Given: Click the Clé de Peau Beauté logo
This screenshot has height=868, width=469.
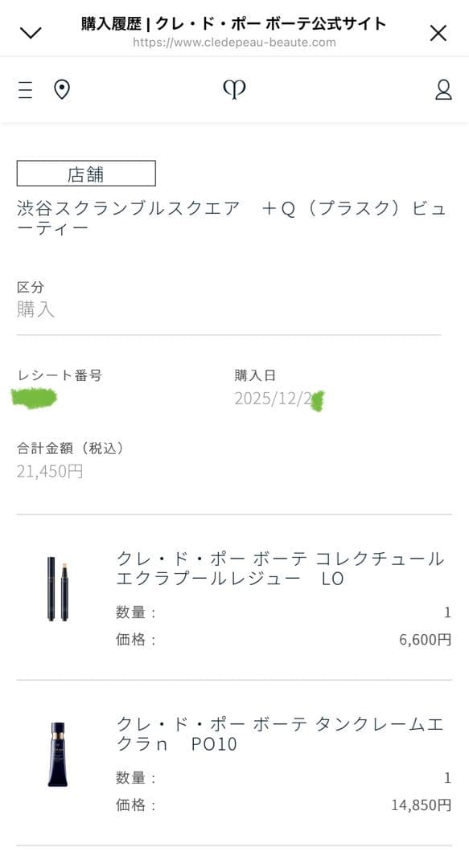Looking at the screenshot, I should 234,88.
